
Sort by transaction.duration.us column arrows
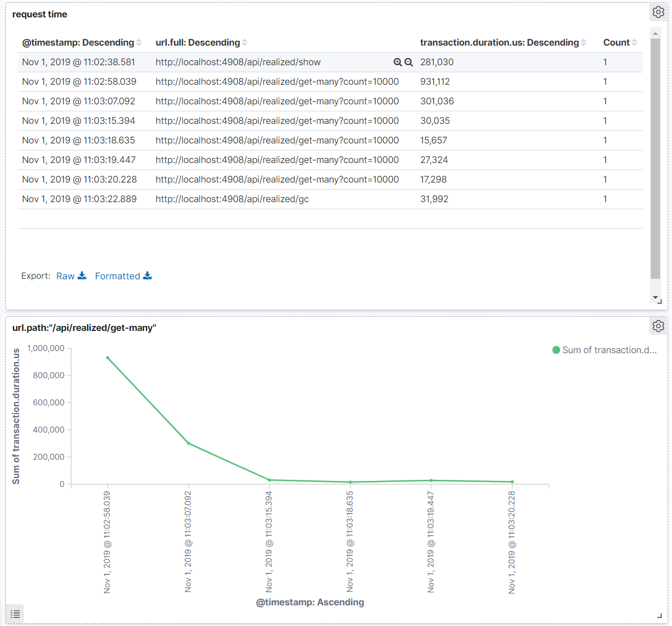(583, 42)
